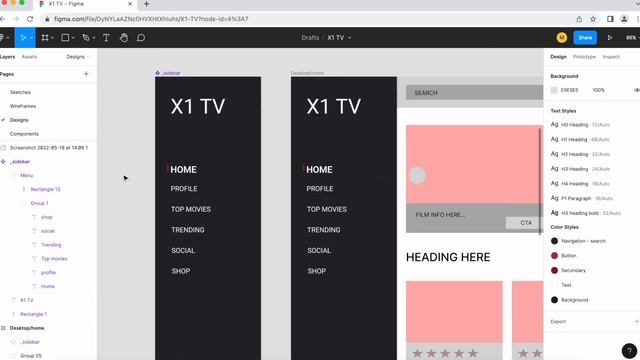
Task: Select the Comment tool
Action: click(141, 38)
